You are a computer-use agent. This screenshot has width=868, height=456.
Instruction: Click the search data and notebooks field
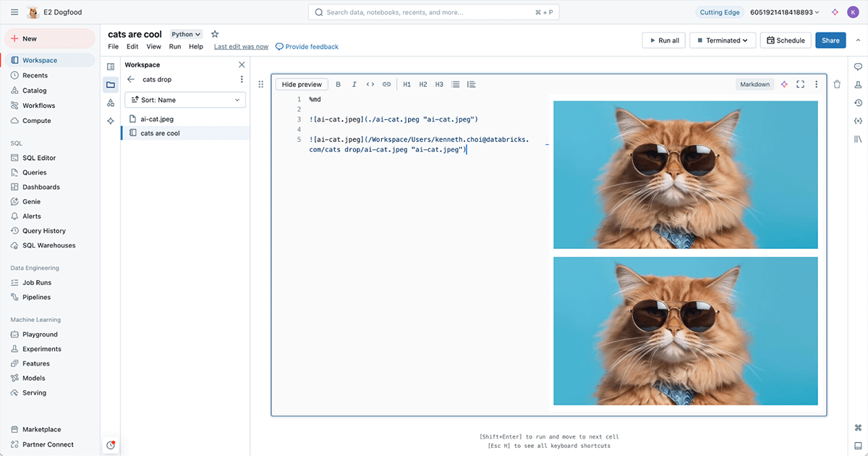click(434, 12)
